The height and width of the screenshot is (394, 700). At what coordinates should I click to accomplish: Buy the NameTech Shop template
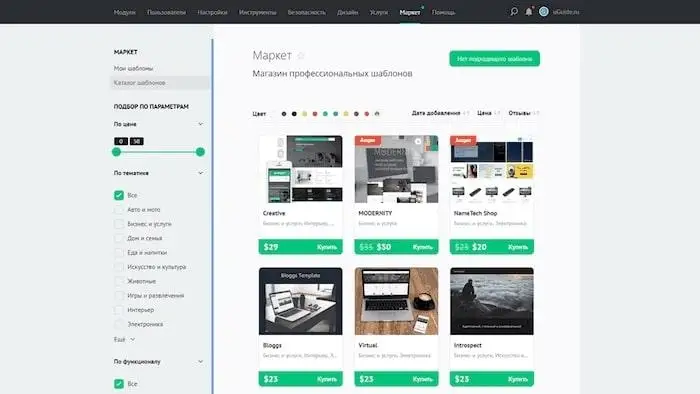click(518, 247)
